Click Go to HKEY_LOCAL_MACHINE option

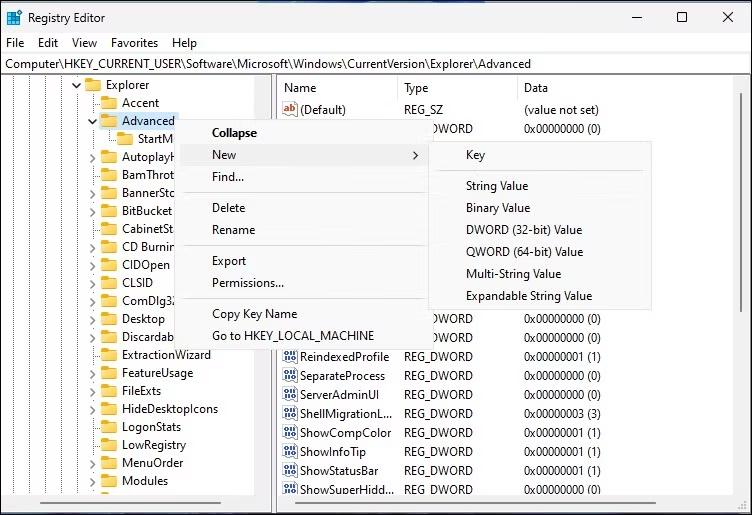pyautogui.click(x=293, y=336)
